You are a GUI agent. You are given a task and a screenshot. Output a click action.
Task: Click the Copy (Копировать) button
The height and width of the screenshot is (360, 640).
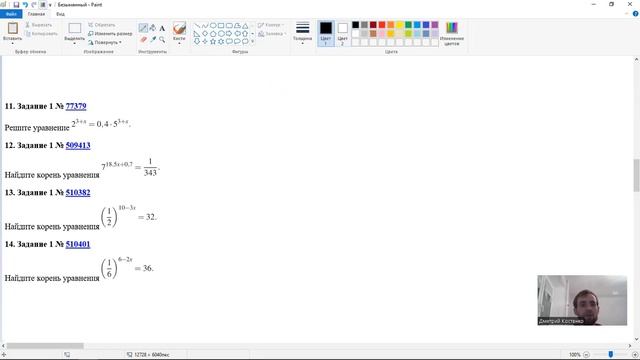(41, 33)
